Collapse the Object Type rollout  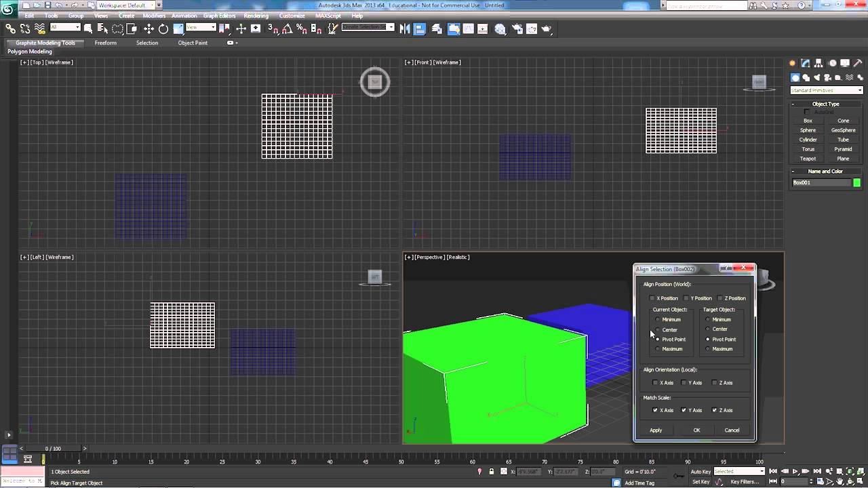point(826,104)
